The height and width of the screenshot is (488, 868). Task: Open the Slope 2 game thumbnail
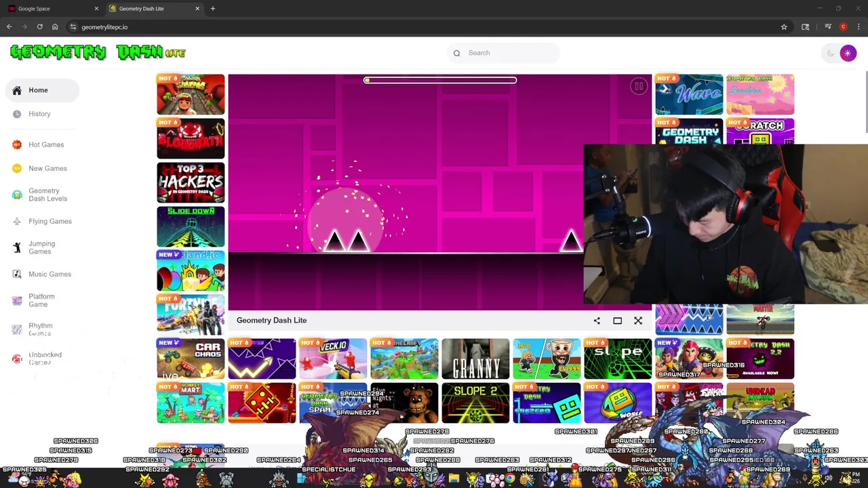click(x=475, y=403)
